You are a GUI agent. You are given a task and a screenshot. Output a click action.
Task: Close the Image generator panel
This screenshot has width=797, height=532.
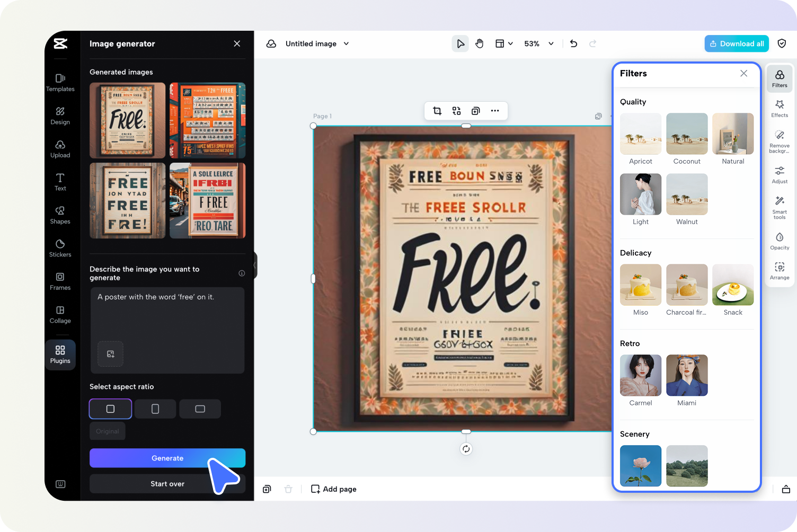tap(237, 43)
